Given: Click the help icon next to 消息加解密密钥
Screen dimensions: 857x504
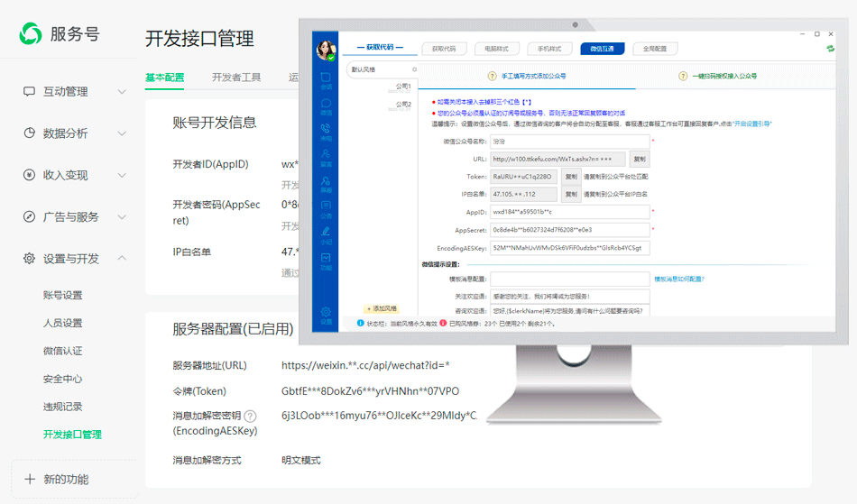Looking at the screenshot, I should (250, 416).
